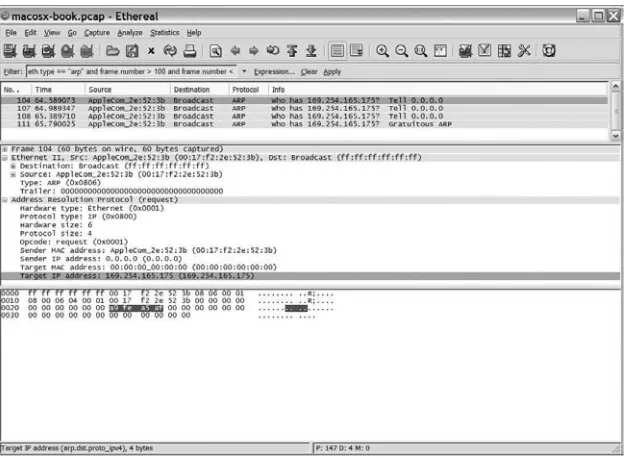The width and height of the screenshot is (624, 458).
Task: Go back in packet history arrow
Action: [235, 51]
